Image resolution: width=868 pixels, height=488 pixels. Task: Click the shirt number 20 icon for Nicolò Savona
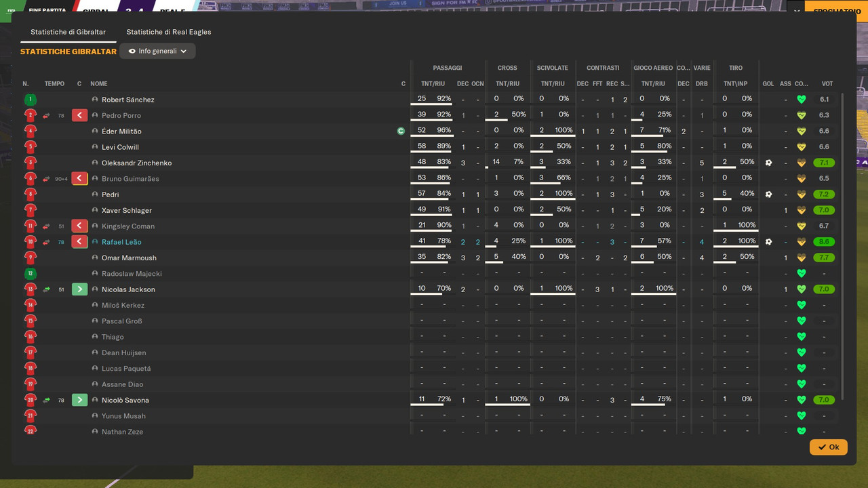click(30, 401)
